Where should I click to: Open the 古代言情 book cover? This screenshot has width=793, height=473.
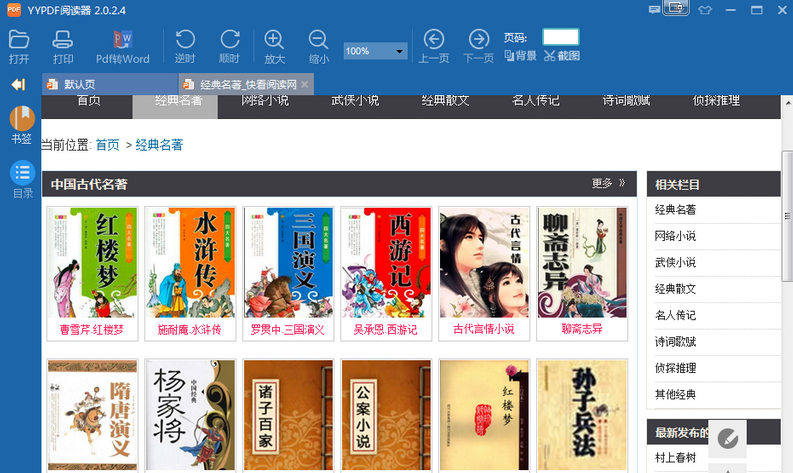[x=484, y=263]
